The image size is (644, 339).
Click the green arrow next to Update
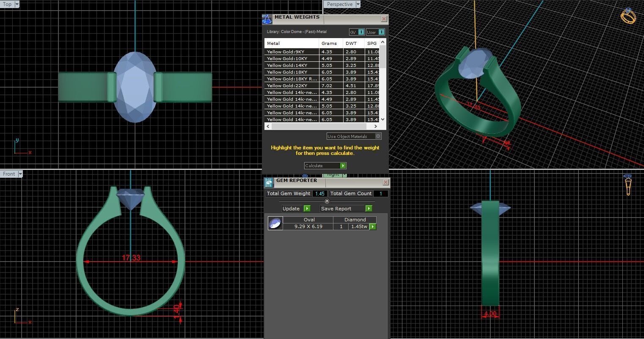click(x=307, y=208)
